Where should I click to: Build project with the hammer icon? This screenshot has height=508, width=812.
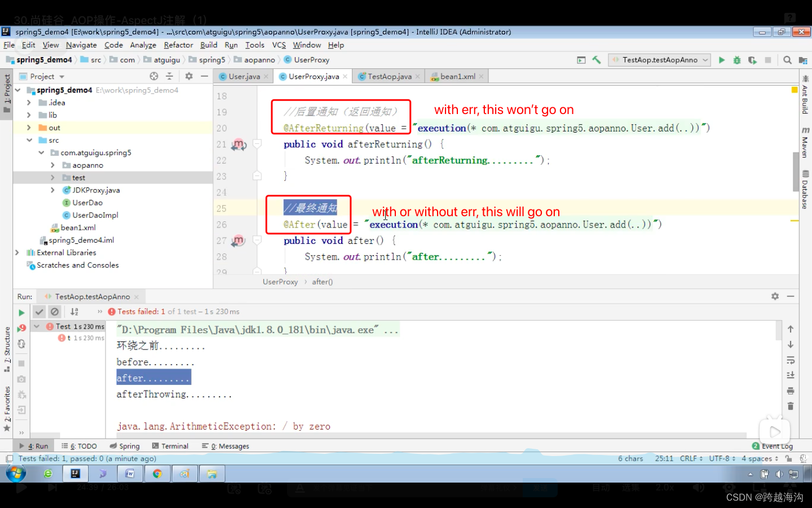click(597, 60)
